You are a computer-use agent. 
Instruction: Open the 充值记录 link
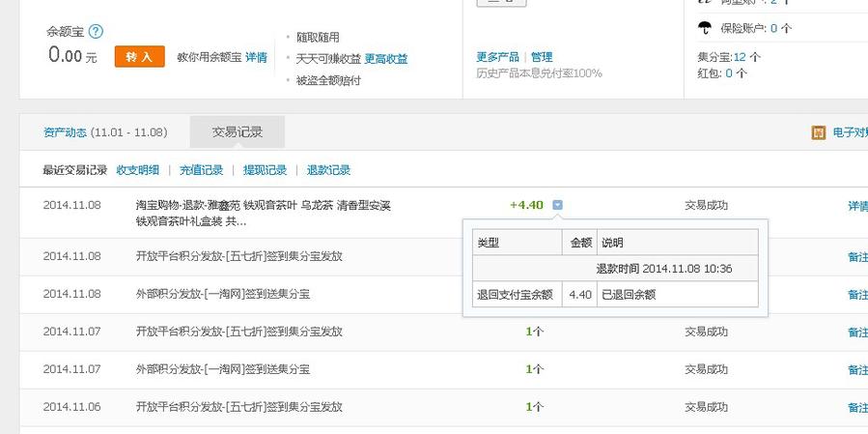202,170
